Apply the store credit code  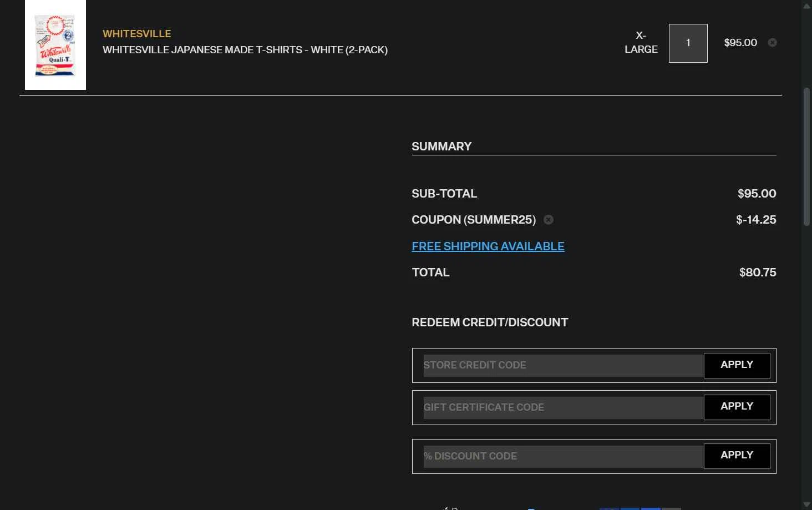[x=737, y=365]
